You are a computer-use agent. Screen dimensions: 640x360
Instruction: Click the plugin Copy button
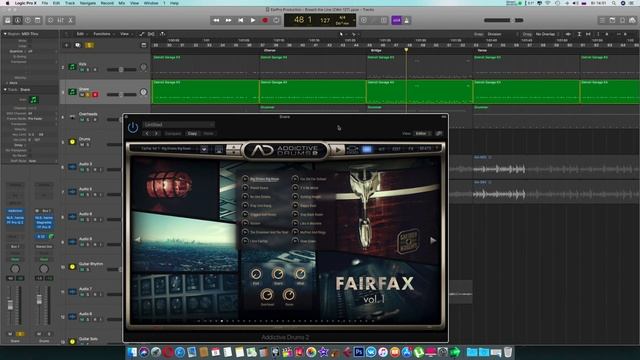tap(192, 133)
